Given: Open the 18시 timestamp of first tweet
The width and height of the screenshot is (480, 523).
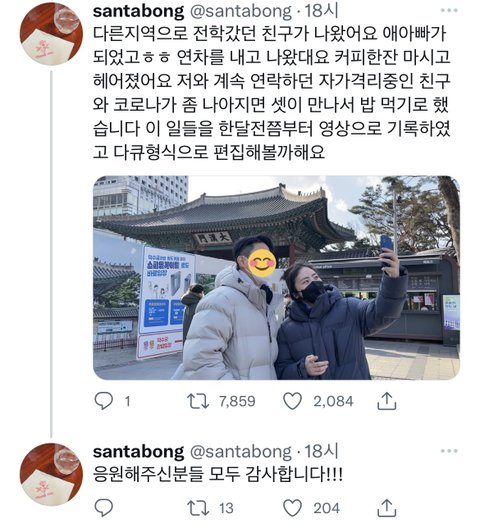Looking at the screenshot, I should (321, 11).
